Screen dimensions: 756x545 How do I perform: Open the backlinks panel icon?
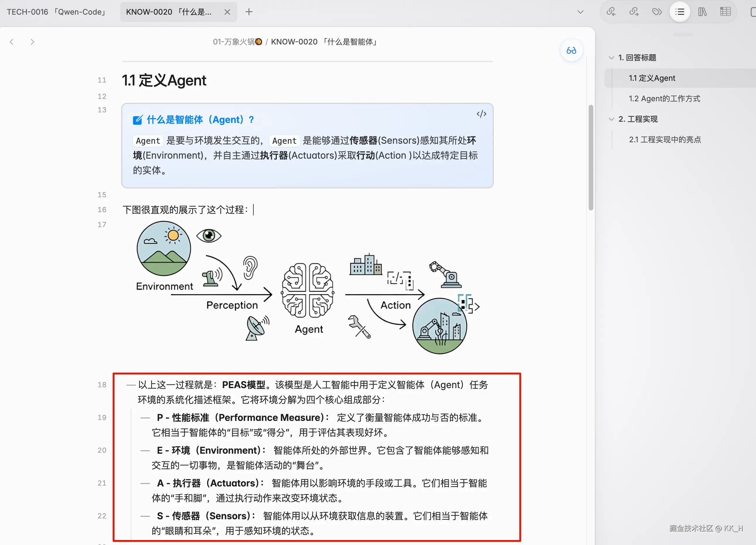tap(612, 11)
